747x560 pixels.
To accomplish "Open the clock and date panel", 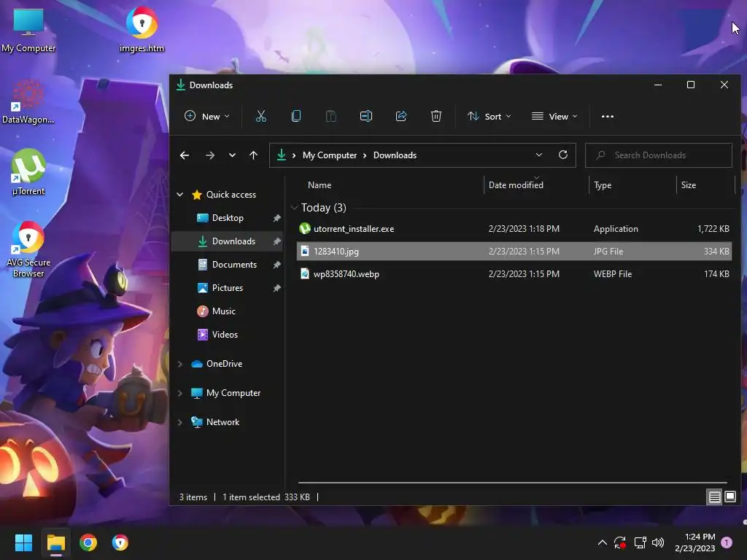I will click(695, 542).
